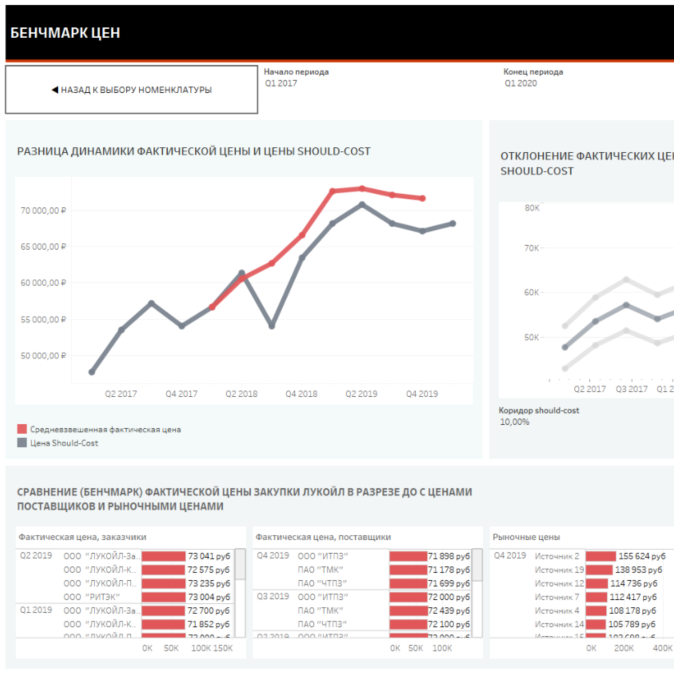Select Источник 7 in market prices
Image resolution: width=674 pixels, height=674 pixels.
[x=557, y=597]
